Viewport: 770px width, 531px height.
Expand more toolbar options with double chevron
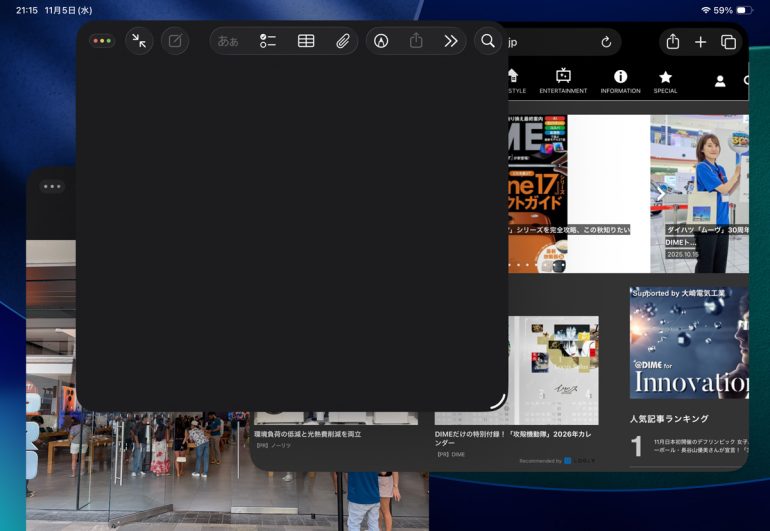[x=451, y=41]
